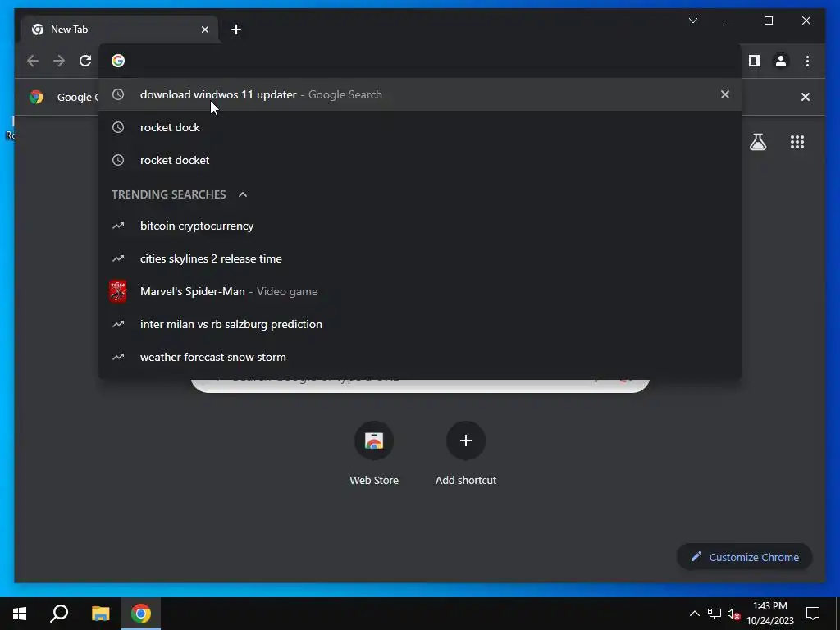Image resolution: width=840 pixels, height=630 pixels.
Task: Select the New Tab tab
Action: coord(120,30)
